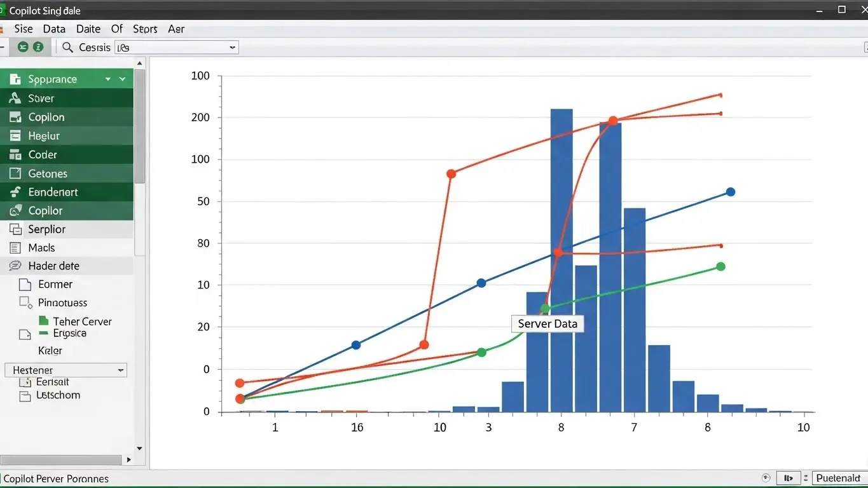The width and height of the screenshot is (868, 488).
Task: Open the Data menu
Action: tap(54, 29)
